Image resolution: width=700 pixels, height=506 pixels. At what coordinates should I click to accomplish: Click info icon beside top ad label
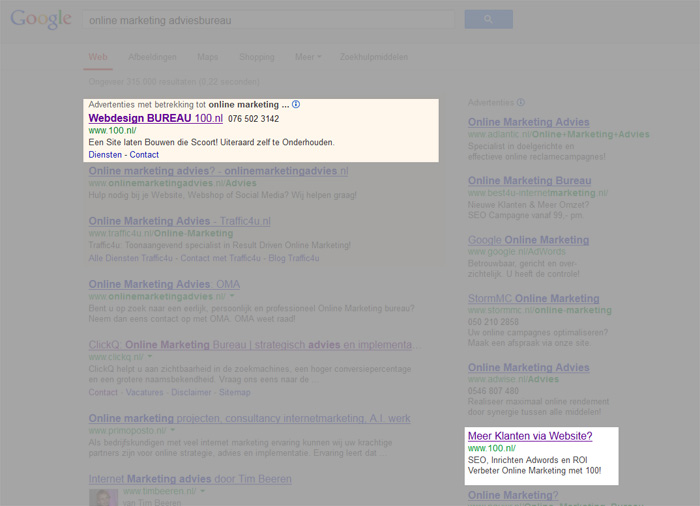tap(296, 105)
